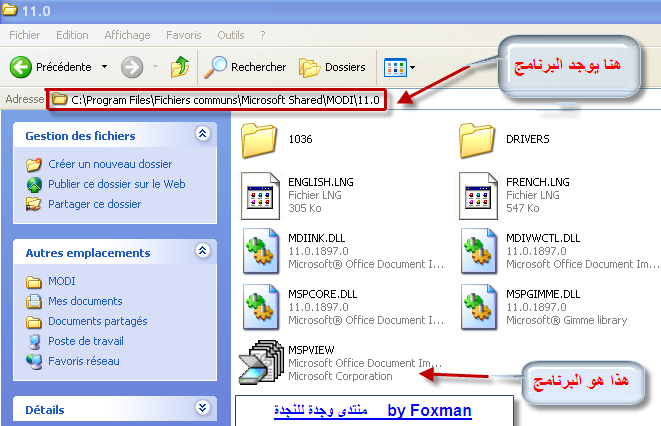The image size is (661, 426).
Task: Select the MSPVIEW scanner application icon
Action: click(261, 362)
